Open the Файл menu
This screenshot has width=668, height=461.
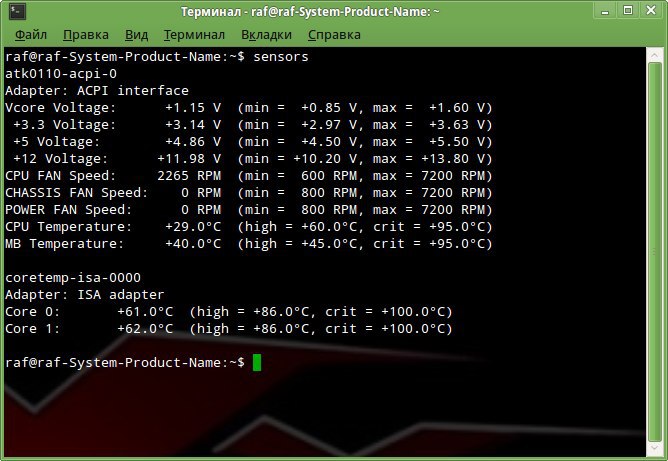point(31,35)
